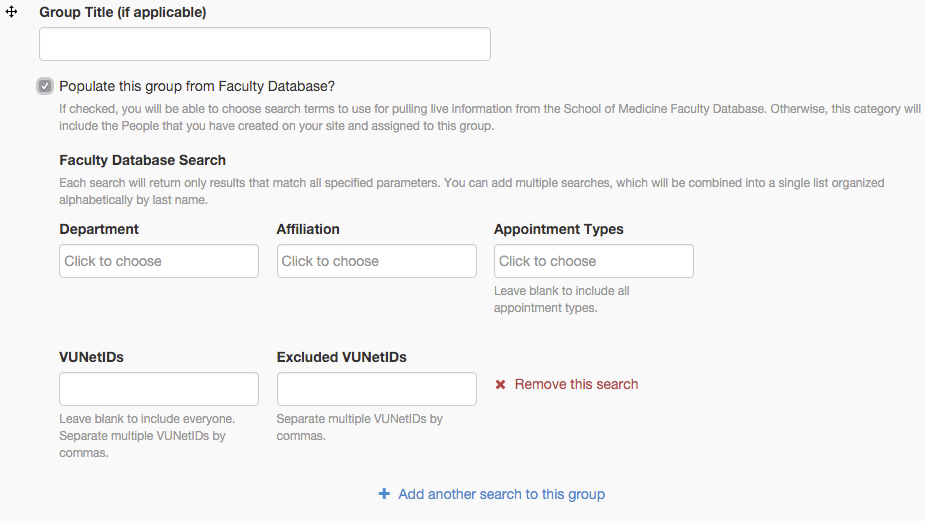The height and width of the screenshot is (521, 925).
Task: Click the Excluded VUNetIDs field label
Action: pyautogui.click(x=341, y=357)
